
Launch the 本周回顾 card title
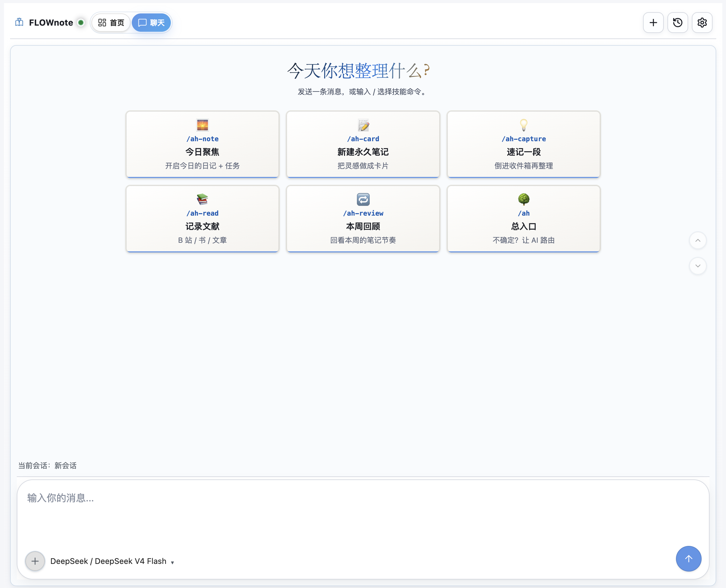pyautogui.click(x=363, y=226)
